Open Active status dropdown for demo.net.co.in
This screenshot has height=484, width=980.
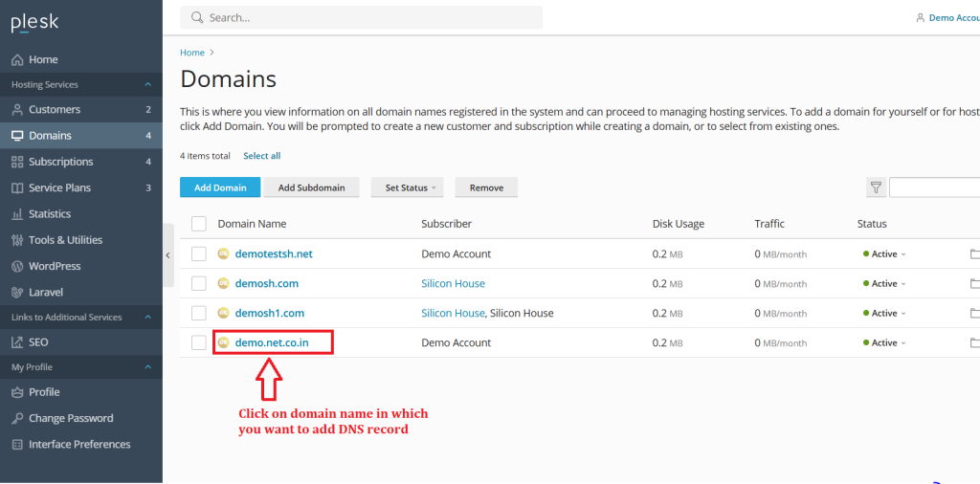pyautogui.click(x=884, y=342)
